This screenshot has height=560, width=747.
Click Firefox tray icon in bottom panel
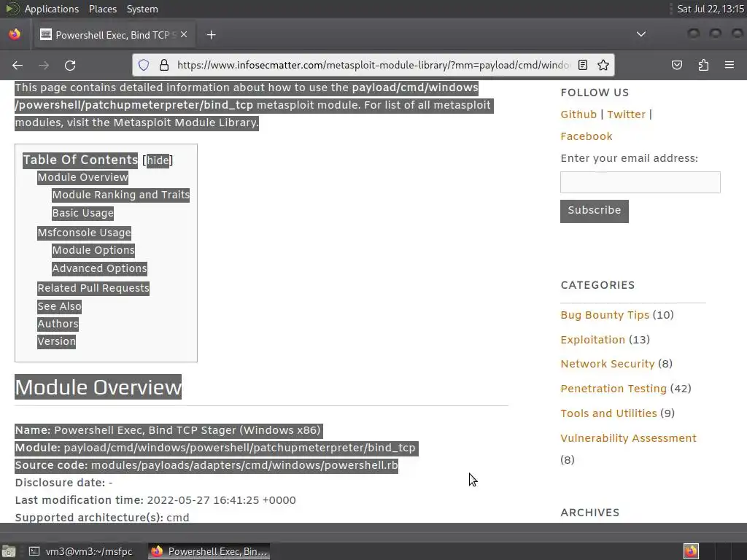(691, 551)
